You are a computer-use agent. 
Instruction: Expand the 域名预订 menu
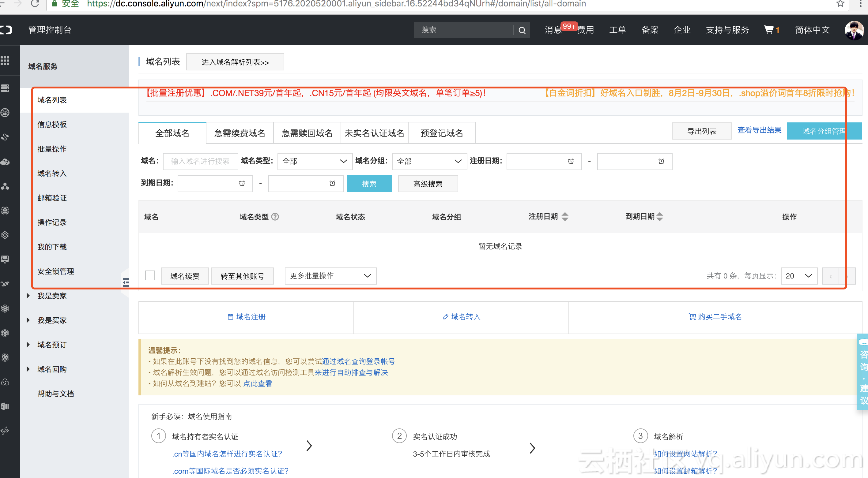point(52,345)
